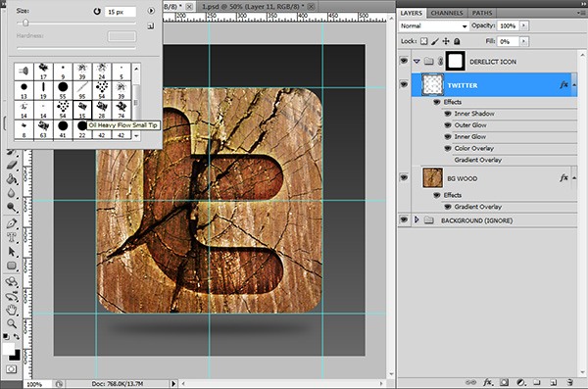Toggle lock transparent pixels
Viewport: 588px width, 389px height.
(x=423, y=41)
